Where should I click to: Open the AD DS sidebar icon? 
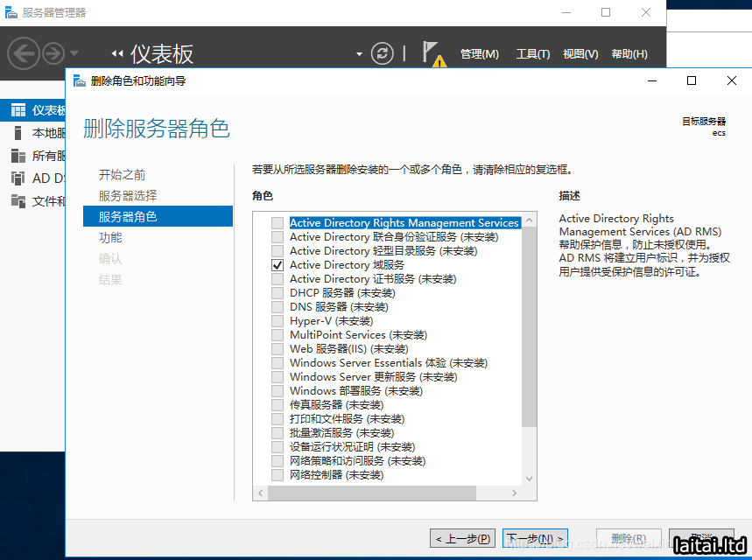click(x=18, y=178)
